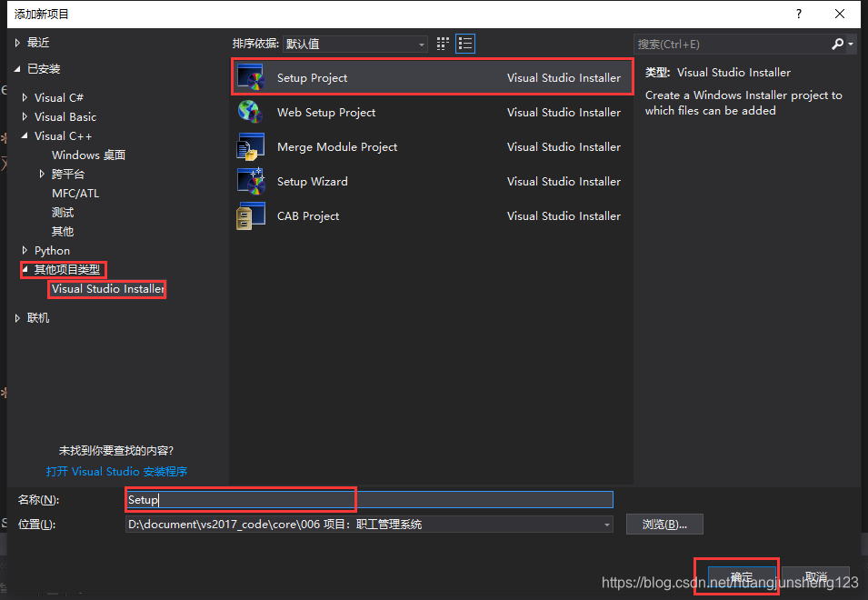Expand the Visual Basic node

[x=25, y=116]
